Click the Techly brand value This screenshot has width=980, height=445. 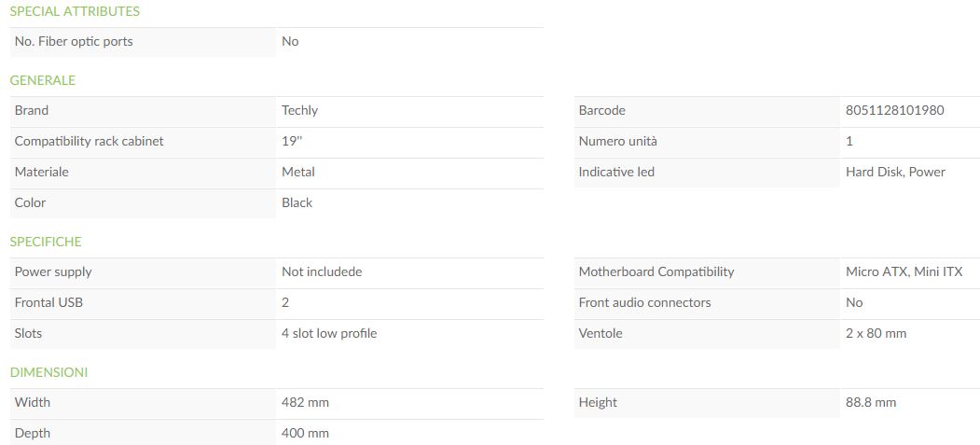[x=299, y=110]
